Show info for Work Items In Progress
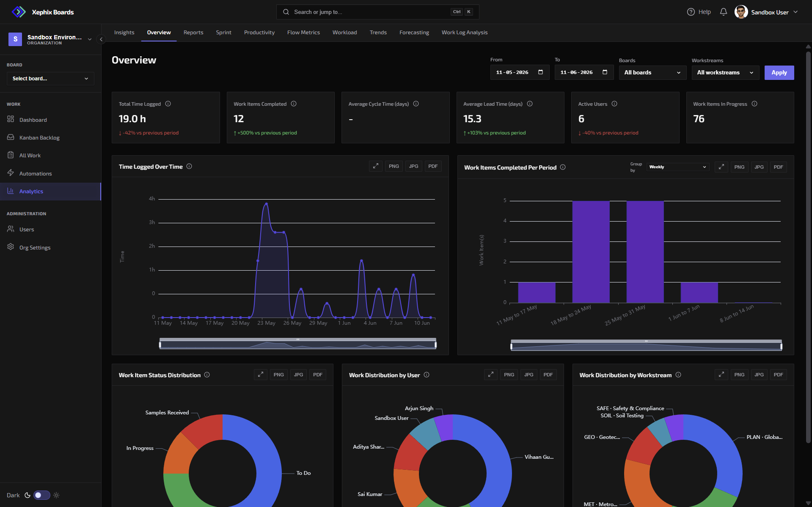 (754, 104)
